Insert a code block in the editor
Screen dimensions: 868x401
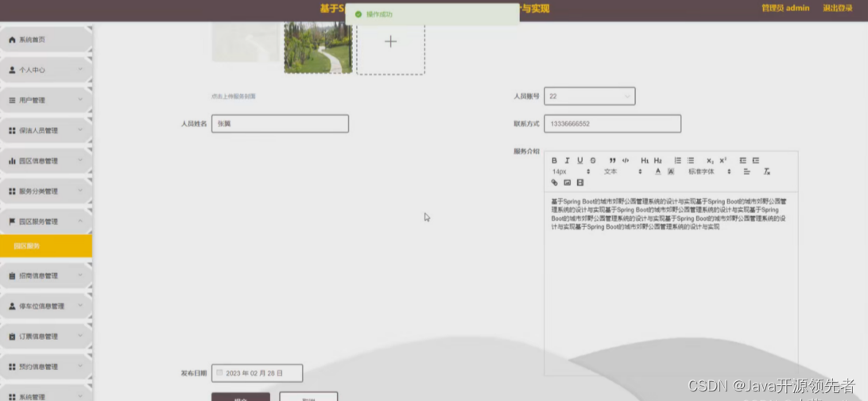click(626, 160)
